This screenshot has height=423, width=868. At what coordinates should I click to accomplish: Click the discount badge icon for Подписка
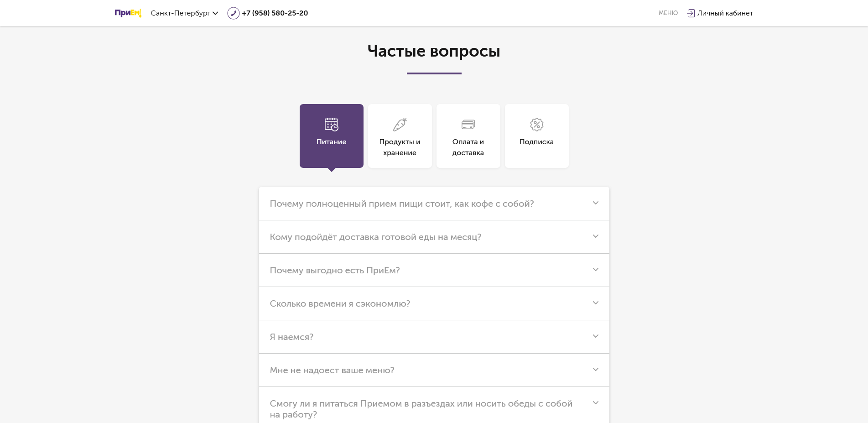pyautogui.click(x=536, y=124)
